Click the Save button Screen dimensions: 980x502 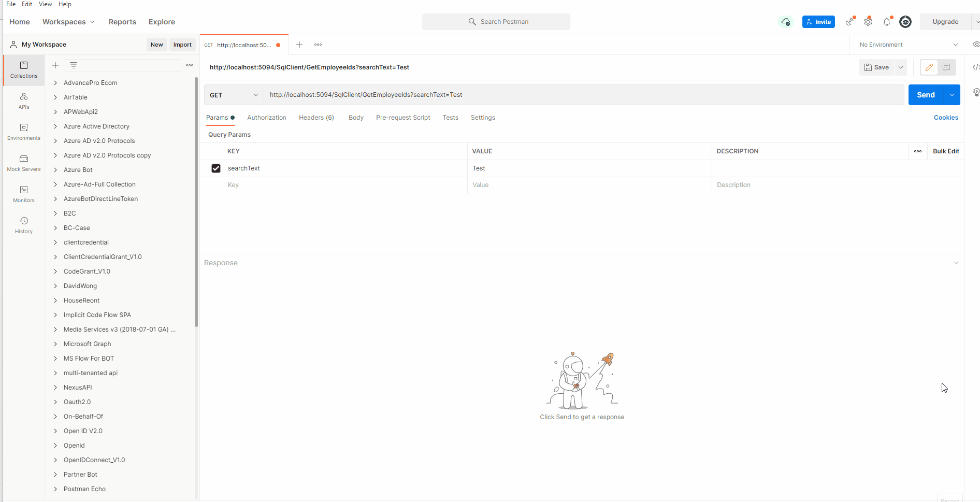click(876, 67)
